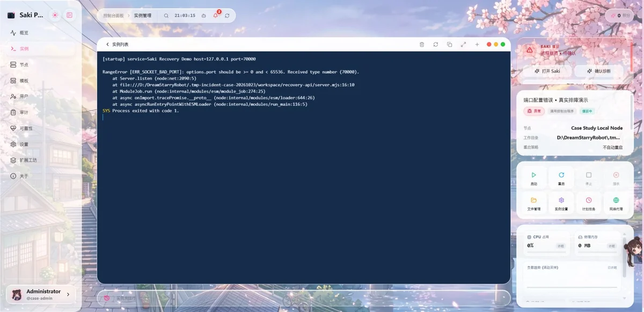Click the 重启 restart button

tap(561, 179)
